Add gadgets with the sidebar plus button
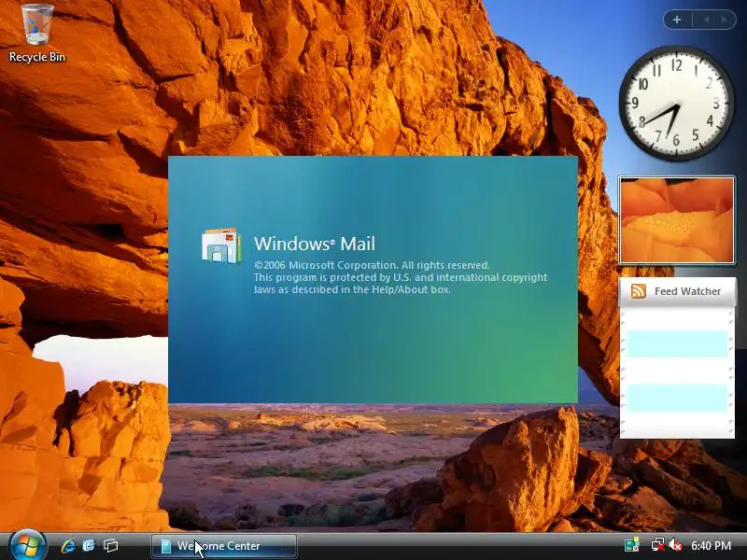747x560 pixels. tap(677, 20)
